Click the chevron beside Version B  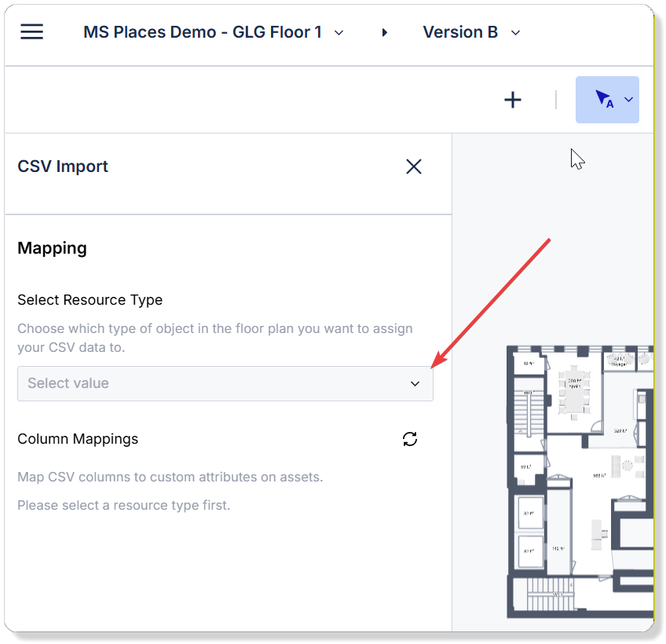(515, 33)
